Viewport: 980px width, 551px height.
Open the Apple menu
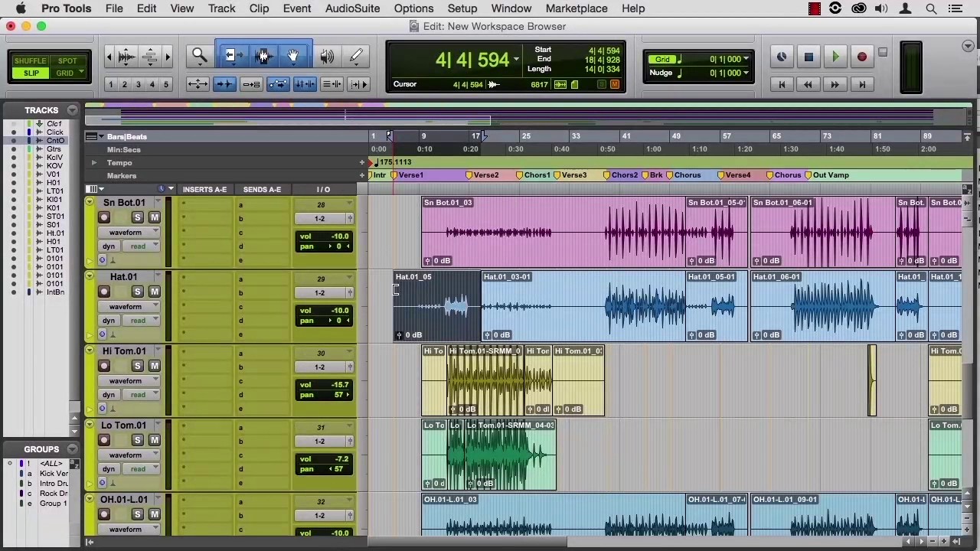tap(21, 8)
